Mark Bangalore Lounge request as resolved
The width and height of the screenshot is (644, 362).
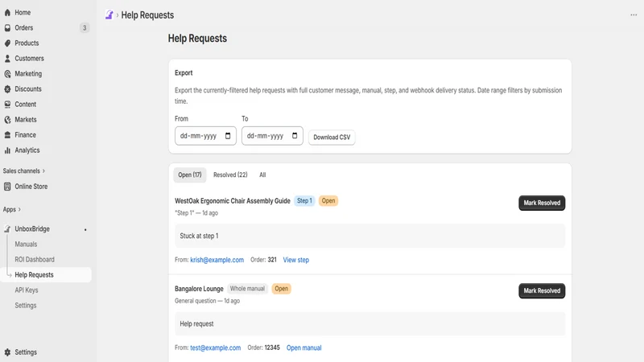542,290
